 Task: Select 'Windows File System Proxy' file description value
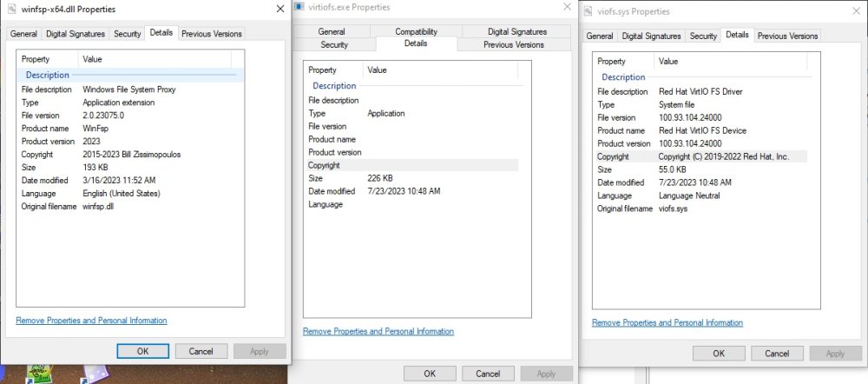coord(129,89)
